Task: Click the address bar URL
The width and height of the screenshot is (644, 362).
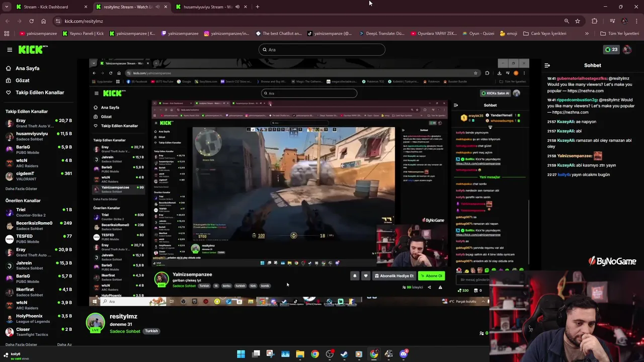Action: pos(84,21)
